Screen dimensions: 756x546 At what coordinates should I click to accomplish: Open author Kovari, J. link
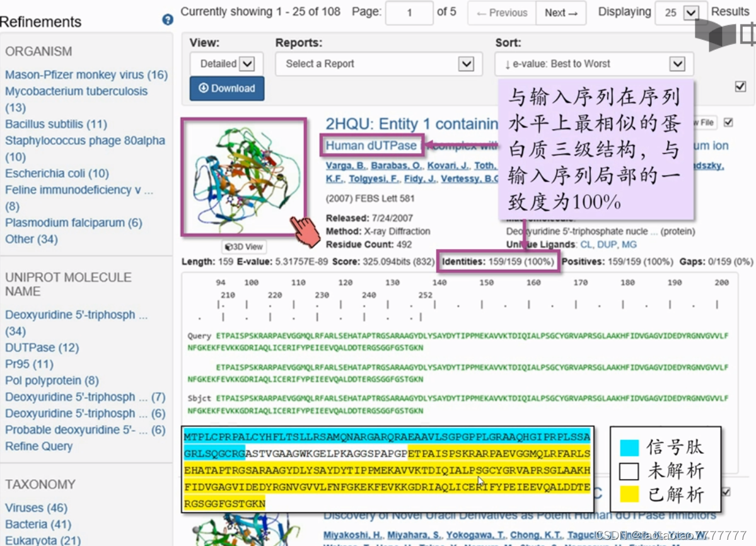448,165
